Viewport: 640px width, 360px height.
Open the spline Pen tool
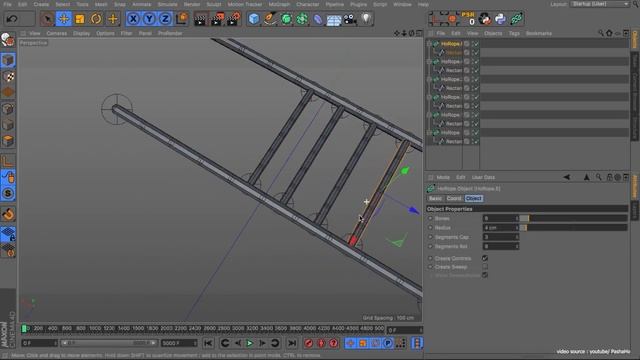click(x=270, y=19)
